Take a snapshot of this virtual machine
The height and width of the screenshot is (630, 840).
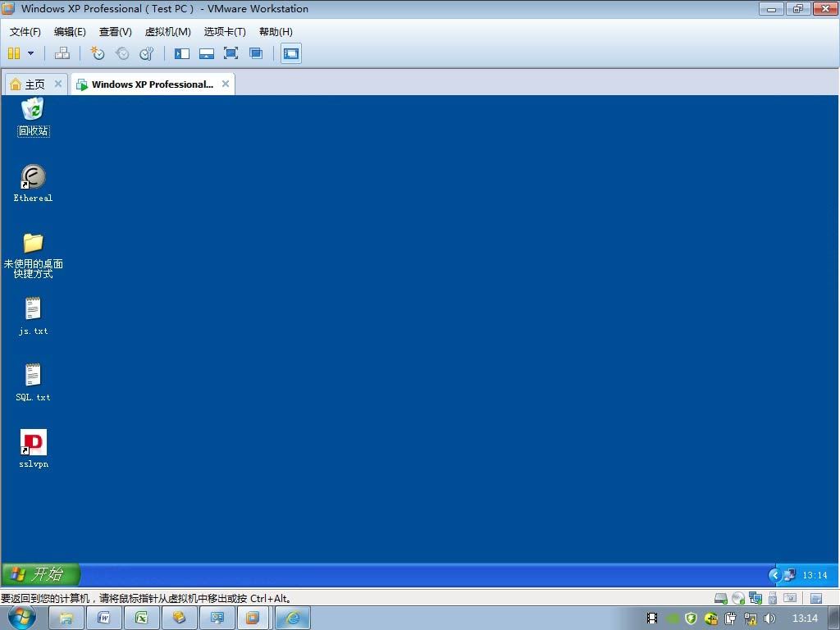[x=97, y=53]
